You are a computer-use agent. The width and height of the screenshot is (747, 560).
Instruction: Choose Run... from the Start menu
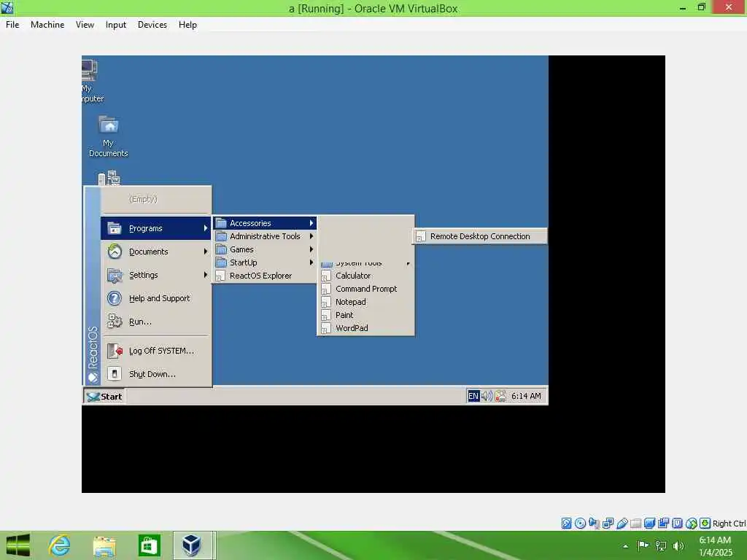156,322
